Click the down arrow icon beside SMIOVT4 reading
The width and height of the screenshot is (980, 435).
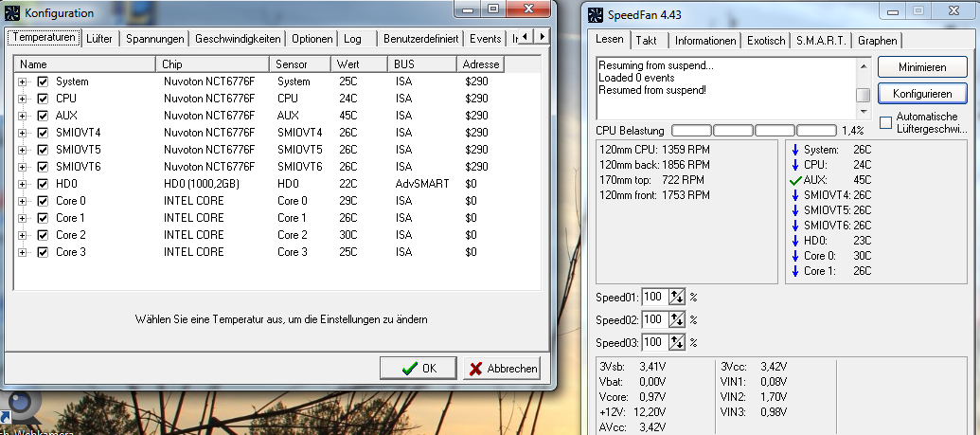coord(795,195)
